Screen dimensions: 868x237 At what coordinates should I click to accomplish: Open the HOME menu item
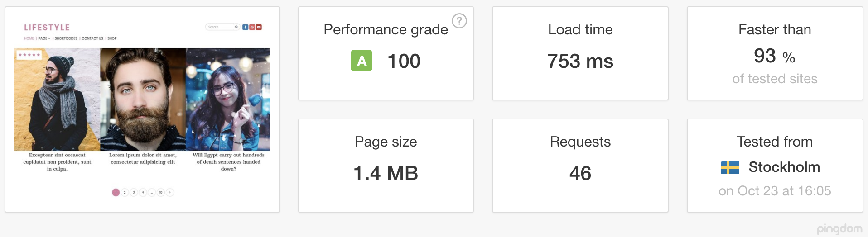click(29, 38)
